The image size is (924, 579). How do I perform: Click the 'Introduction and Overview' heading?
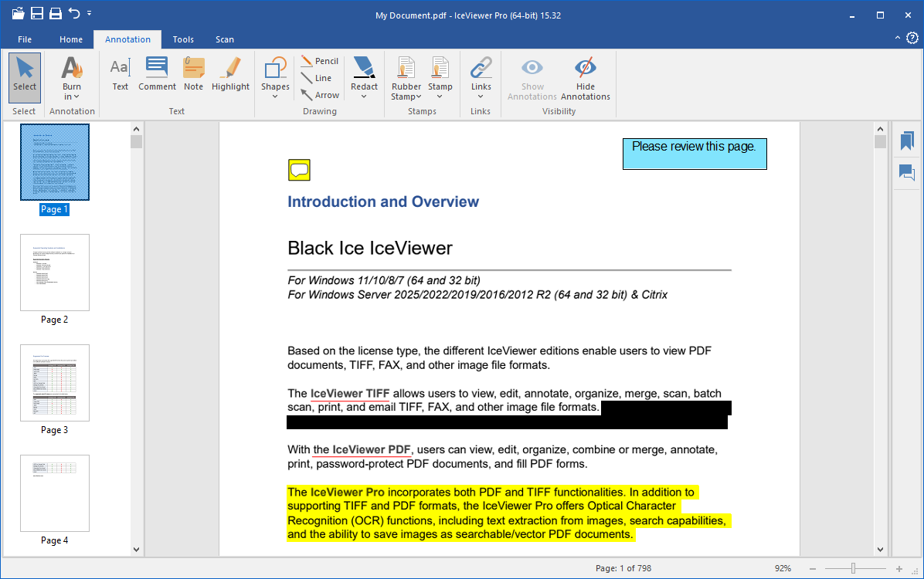click(x=383, y=201)
